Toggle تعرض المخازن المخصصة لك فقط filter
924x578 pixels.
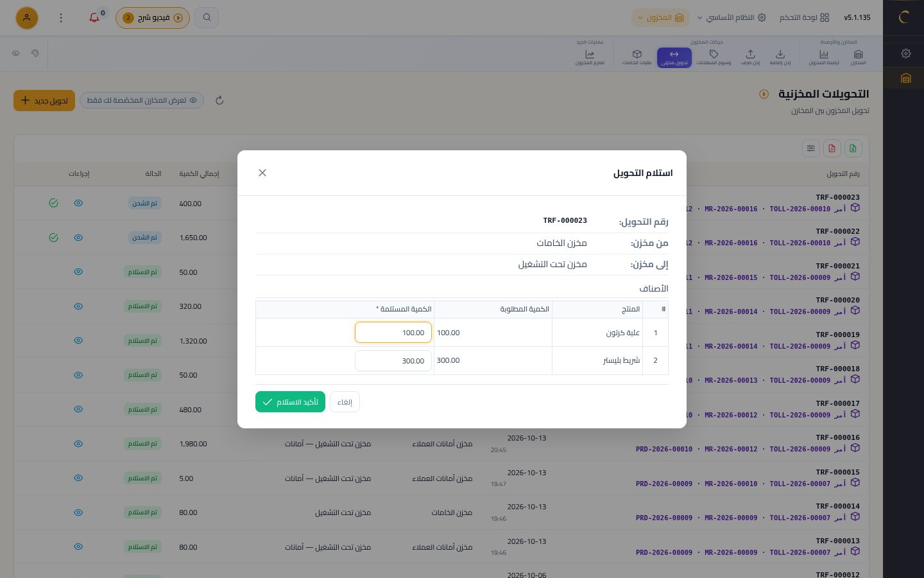142,100
